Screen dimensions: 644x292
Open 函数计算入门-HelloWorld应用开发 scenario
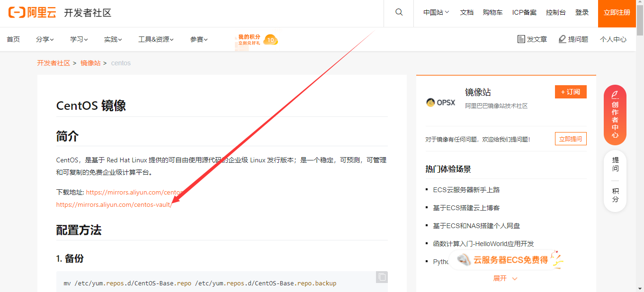483,244
